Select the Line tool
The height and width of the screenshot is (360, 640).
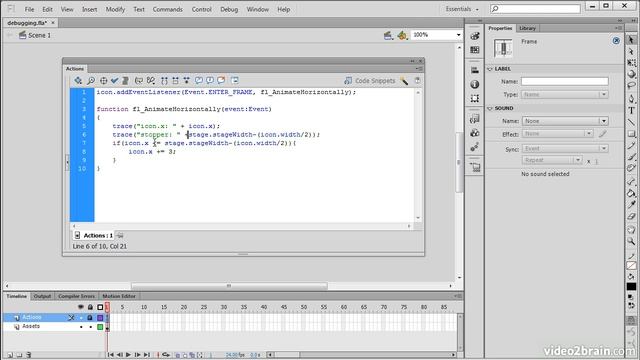[x=631, y=122]
